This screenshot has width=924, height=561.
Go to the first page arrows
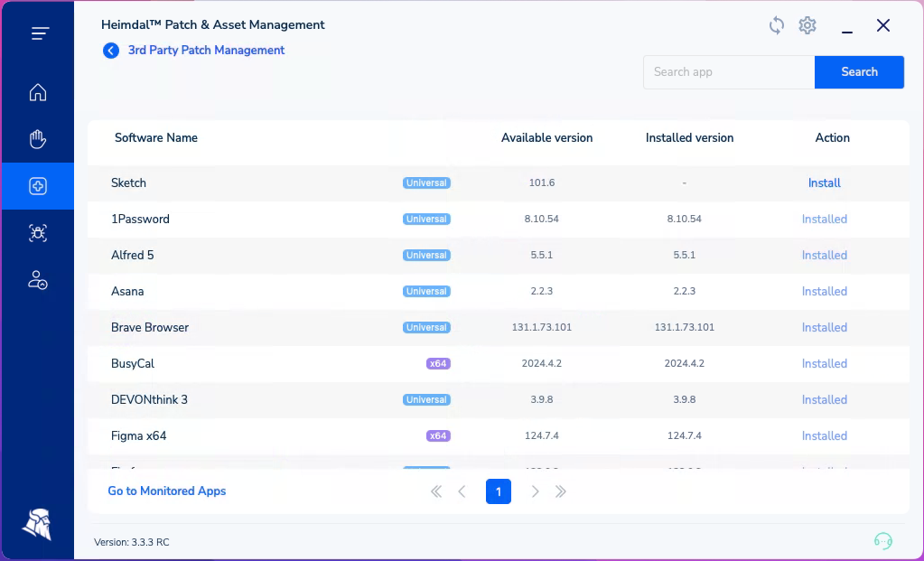(436, 491)
